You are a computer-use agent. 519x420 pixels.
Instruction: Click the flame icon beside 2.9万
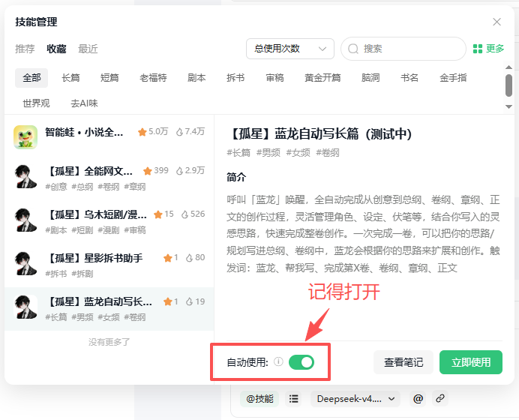pyautogui.click(x=179, y=171)
